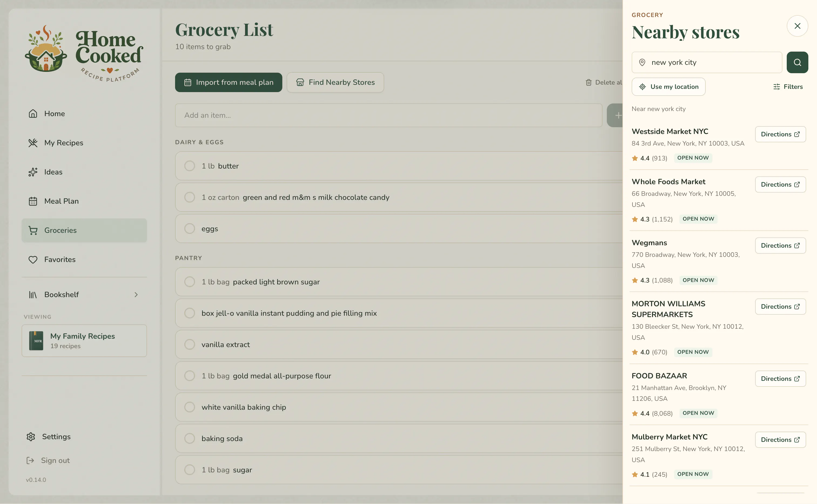The width and height of the screenshot is (817, 504).
Task: Close the Nearby stores panel
Action: pyautogui.click(x=797, y=26)
